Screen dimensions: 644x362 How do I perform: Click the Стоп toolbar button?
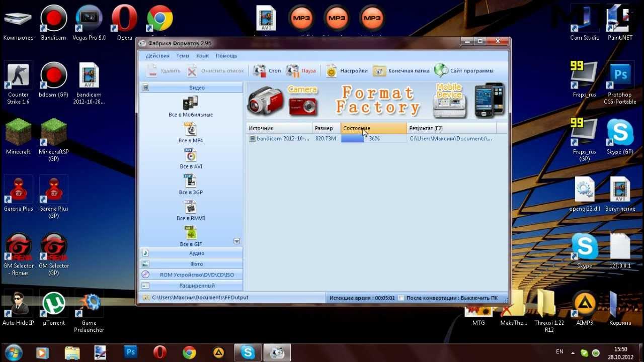267,71
